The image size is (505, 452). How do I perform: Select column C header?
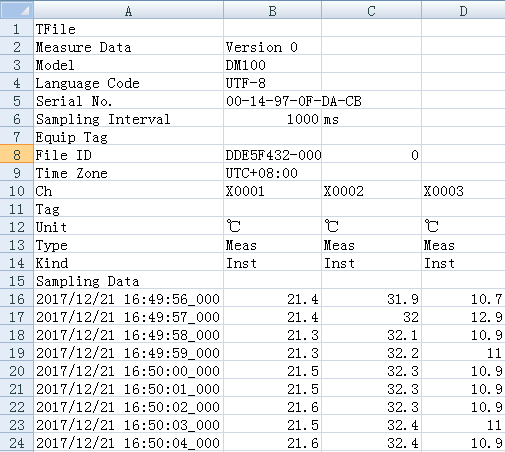pyautogui.click(x=371, y=10)
